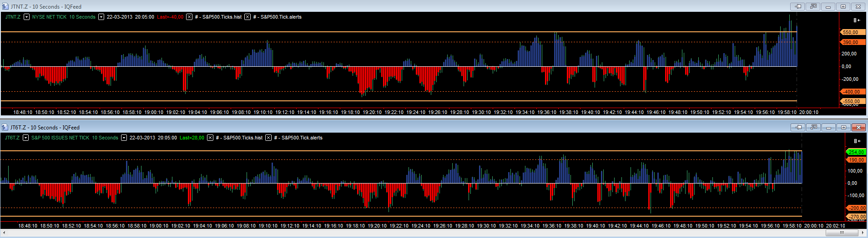
Task: Select S&P500.Ticks.hist label in JT6T.Z chart
Action: 239,138
